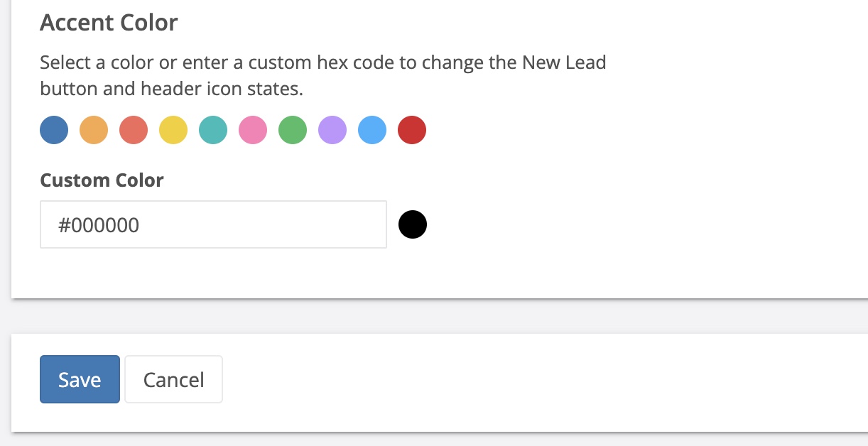Pick the orange accent color swatch
Screen dimensions: 868x446
(x=94, y=131)
